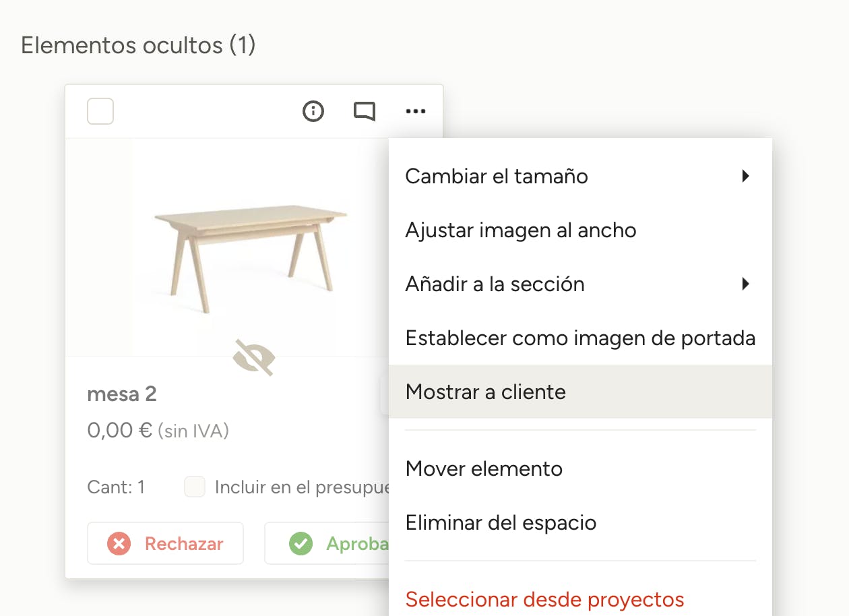Open the info icon on mesa 2 card
The image size is (849, 616).
pyautogui.click(x=313, y=111)
